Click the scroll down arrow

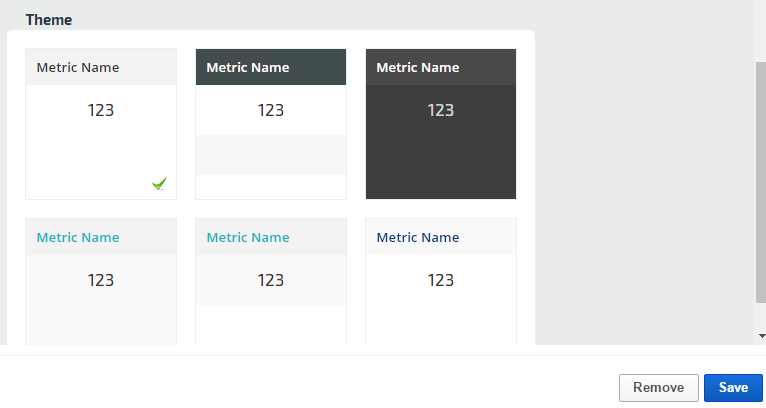tap(760, 336)
